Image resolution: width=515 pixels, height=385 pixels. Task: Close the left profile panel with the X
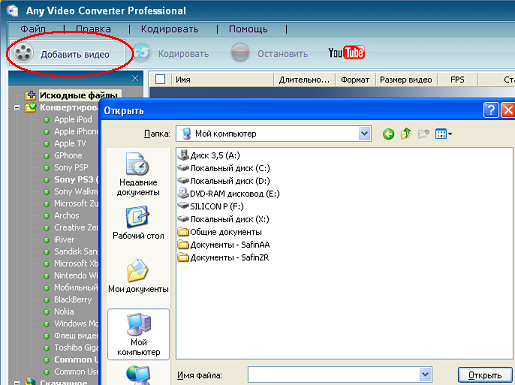(x=135, y=78)
